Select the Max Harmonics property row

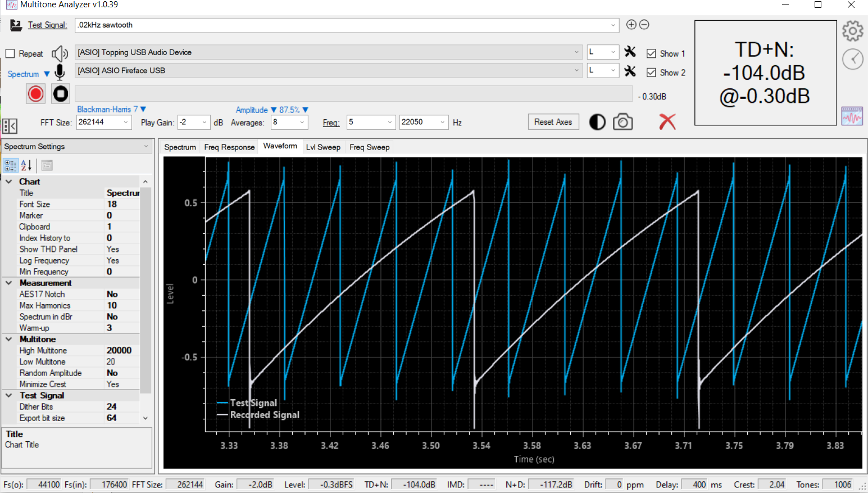(x=71, y=305)
